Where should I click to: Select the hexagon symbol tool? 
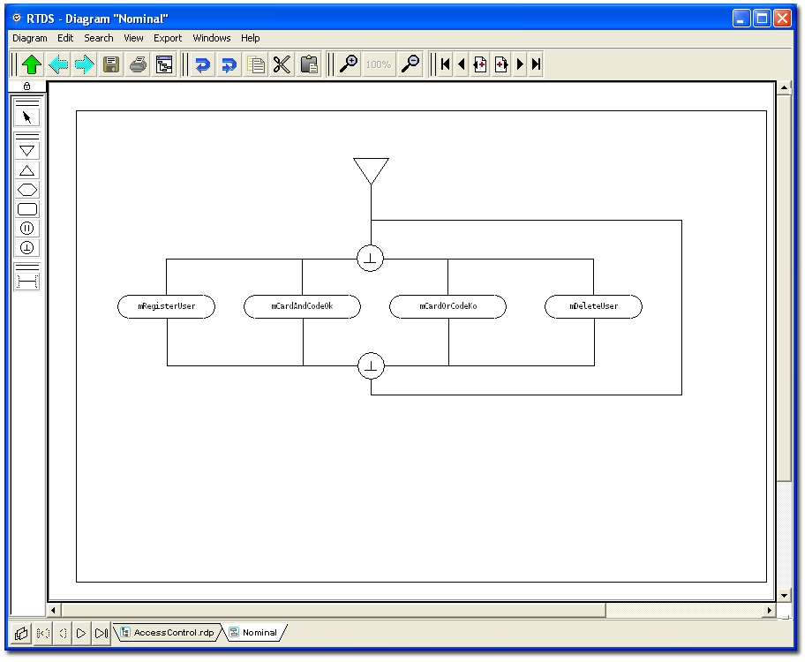tap(27, 190)
